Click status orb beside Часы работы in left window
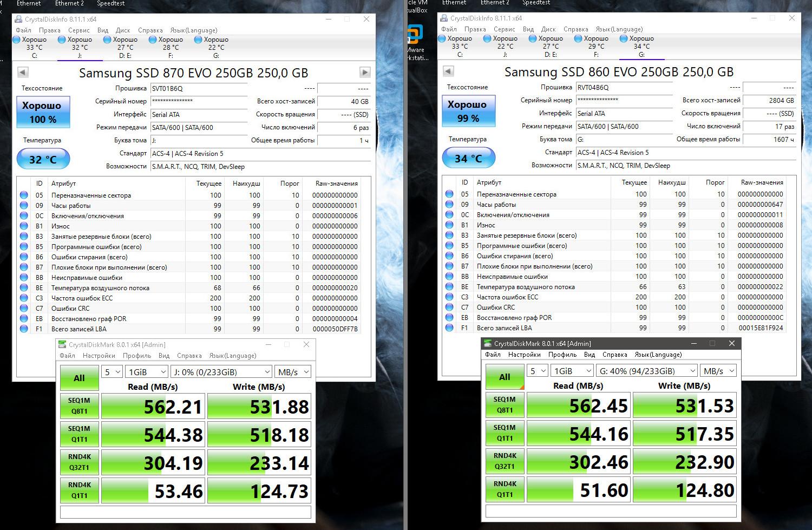 click(24, 205)
